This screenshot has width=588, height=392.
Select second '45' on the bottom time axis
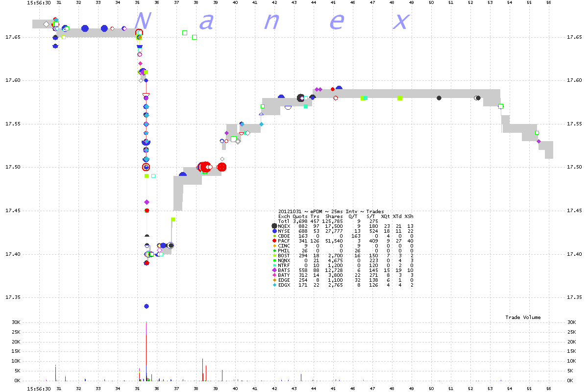tap(333, 389)
